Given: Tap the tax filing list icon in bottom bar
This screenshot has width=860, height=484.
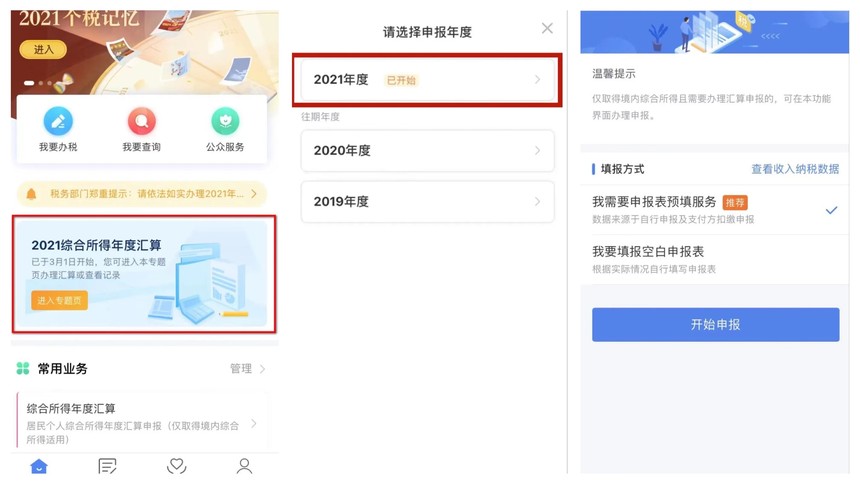Looking at the screenshot, I should tap(107, 466).
